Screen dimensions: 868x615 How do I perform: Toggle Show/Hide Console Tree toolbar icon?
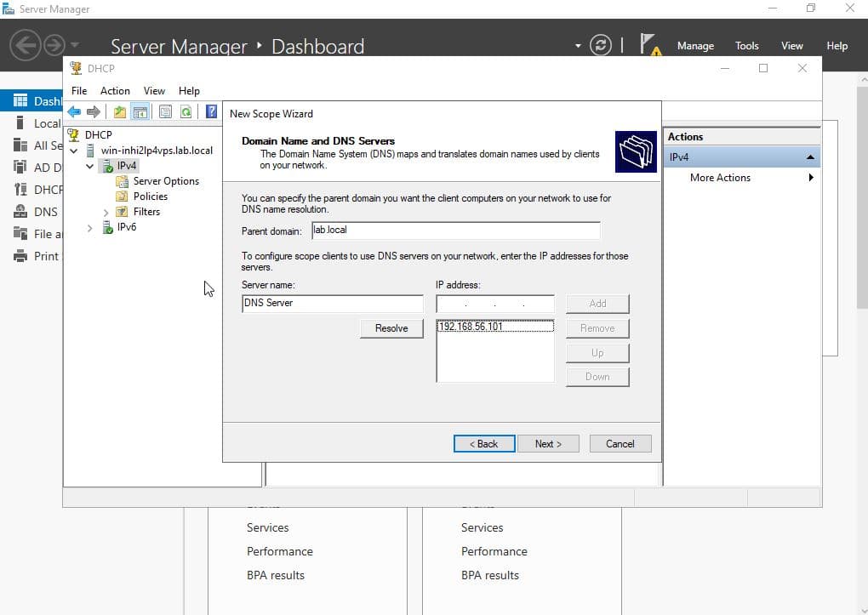click(x=140, y=112)
